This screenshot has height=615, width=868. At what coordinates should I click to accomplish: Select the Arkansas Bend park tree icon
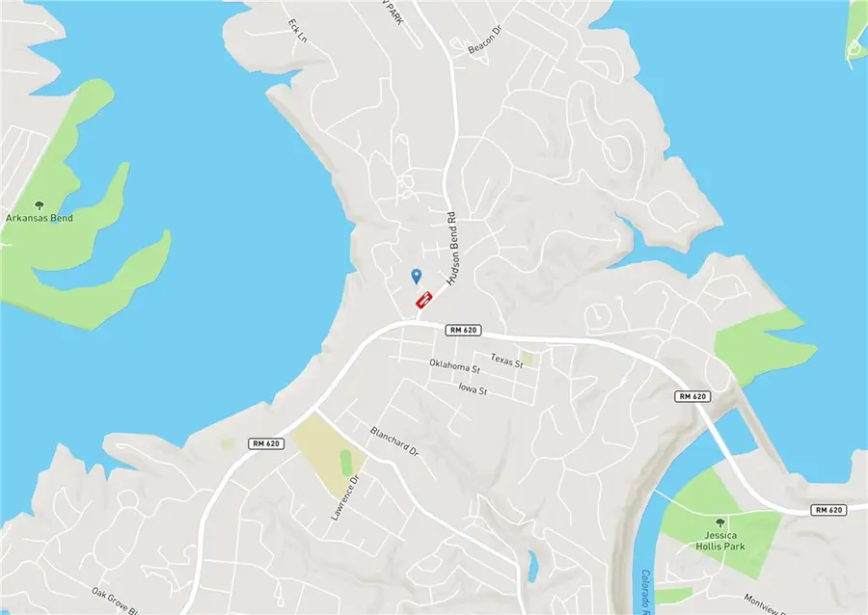tap(39, 206)
